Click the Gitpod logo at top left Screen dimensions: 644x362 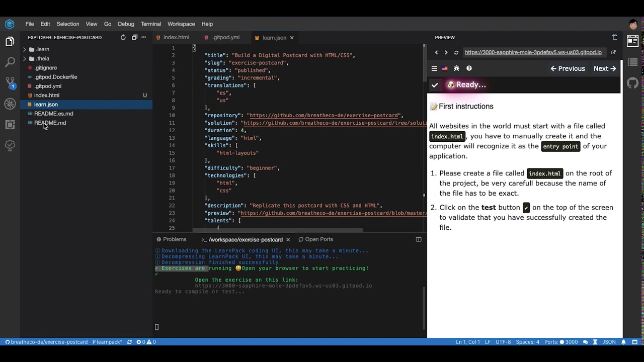10,24
